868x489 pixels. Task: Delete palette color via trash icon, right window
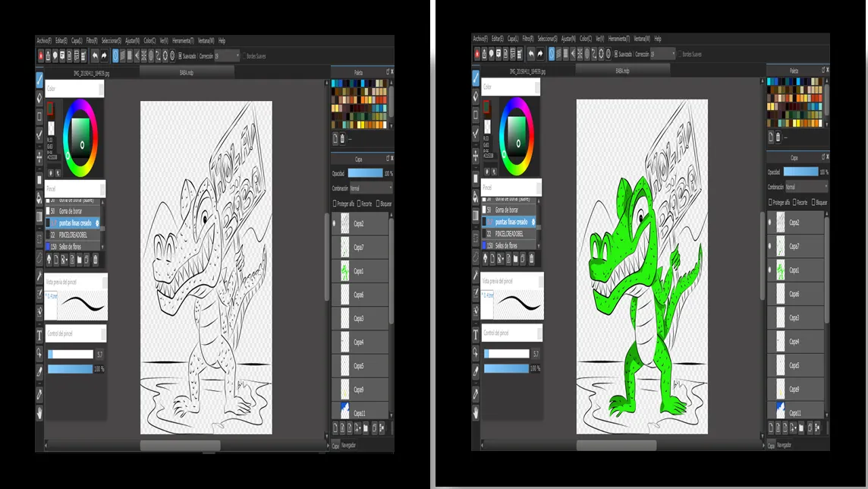[778, 137]
